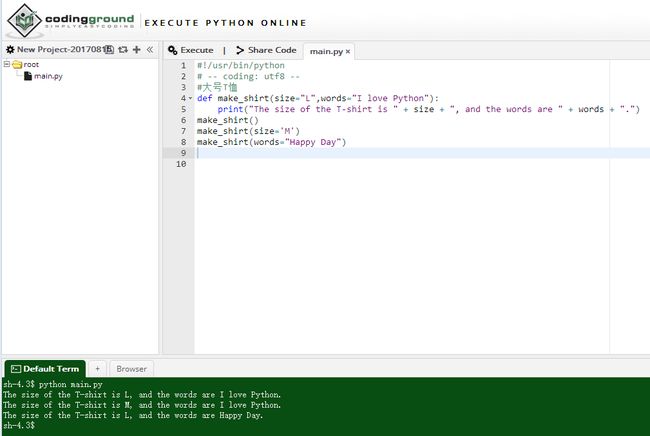Click the make_shirt() call on line 6
This screenshot has height=436, width=650.
tap(228, 120)
